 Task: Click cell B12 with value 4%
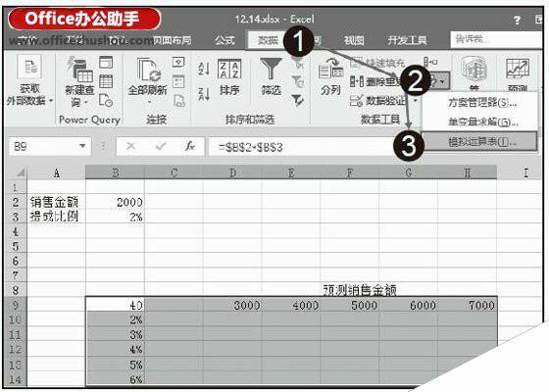pos(116,349)
